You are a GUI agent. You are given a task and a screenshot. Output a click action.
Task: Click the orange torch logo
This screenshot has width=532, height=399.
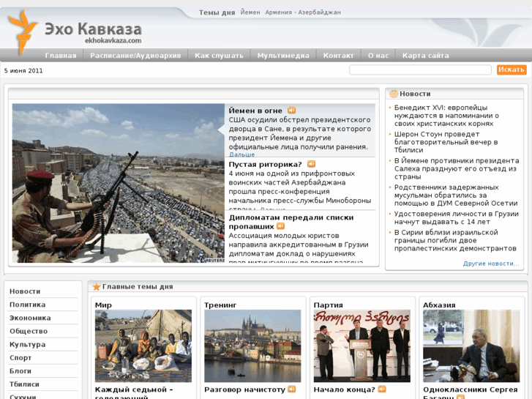coord(22,31)
